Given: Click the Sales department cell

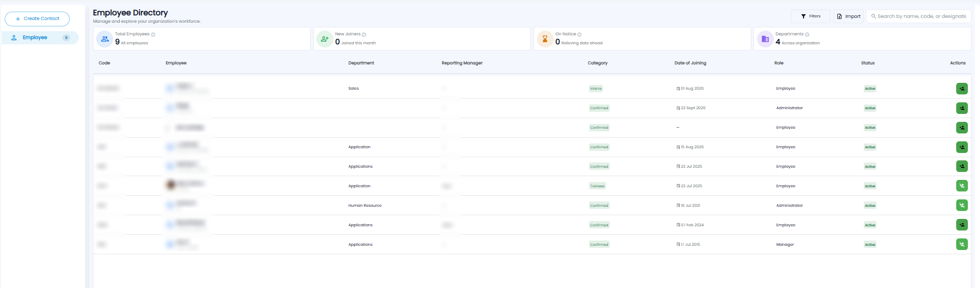Looking at the screenshot, I should tap(353, 89).
